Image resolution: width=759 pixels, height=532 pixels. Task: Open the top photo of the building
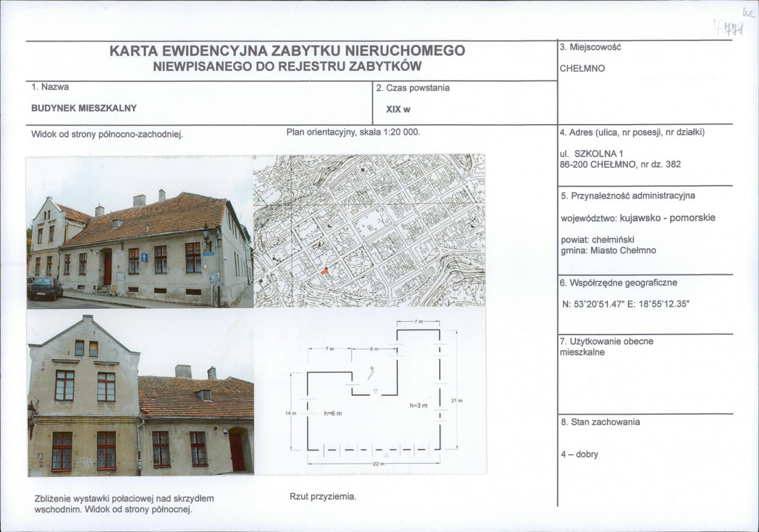click(139, 232)
